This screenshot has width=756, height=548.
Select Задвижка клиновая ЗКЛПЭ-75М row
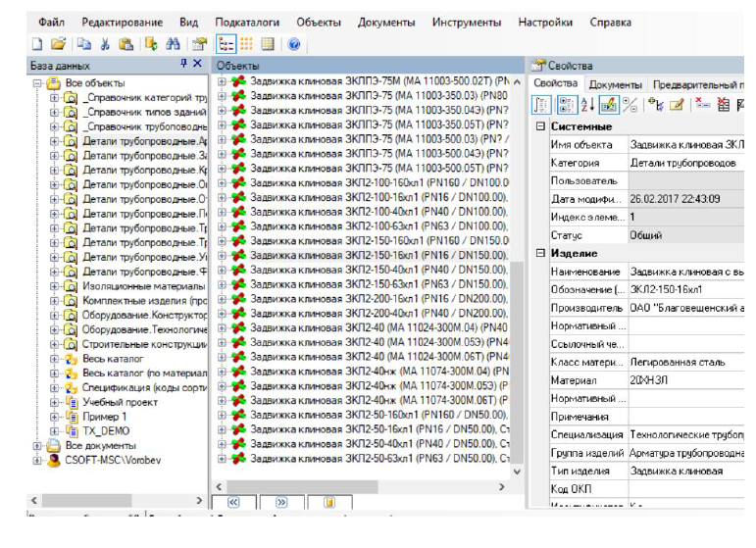click(378, 81)
